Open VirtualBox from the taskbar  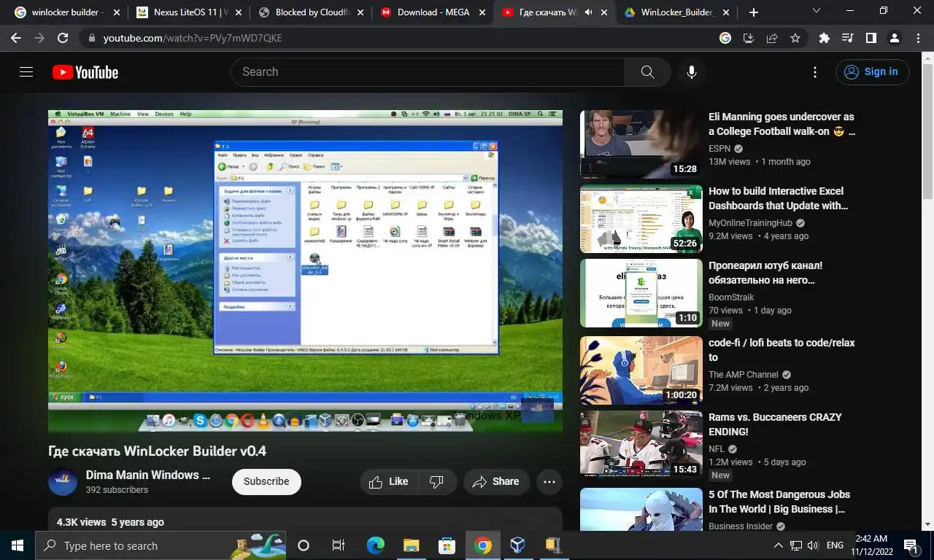click(517, 545)
